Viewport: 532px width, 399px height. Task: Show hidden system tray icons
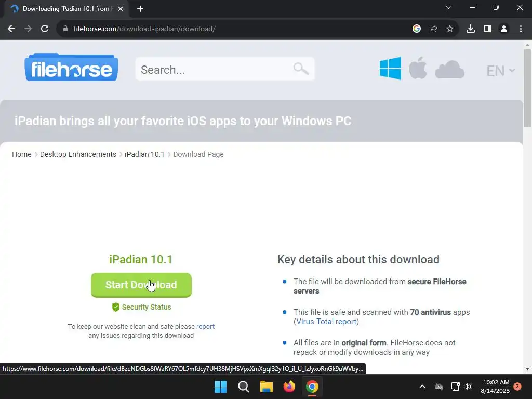pos(422,387)
